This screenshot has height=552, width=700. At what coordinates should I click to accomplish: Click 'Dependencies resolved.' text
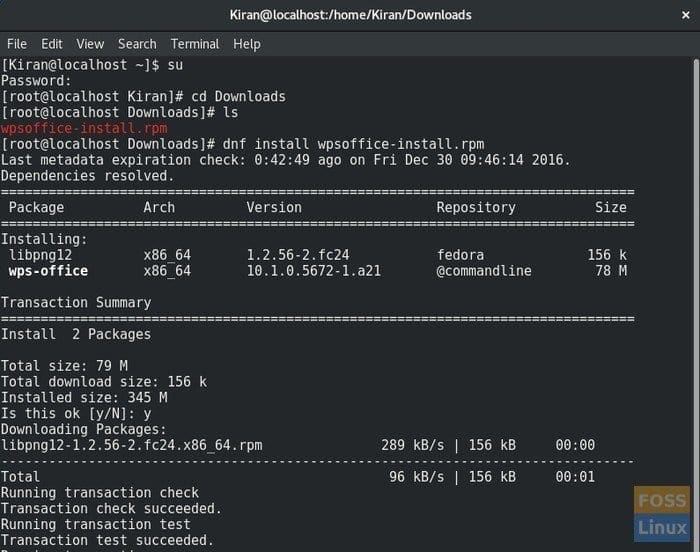(88, 176)
